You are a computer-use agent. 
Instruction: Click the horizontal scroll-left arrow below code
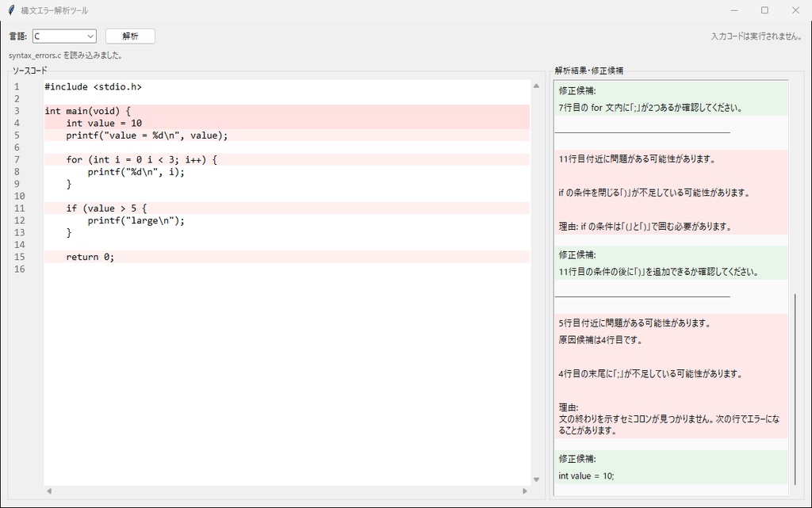pyautogui.click(x=49, y=491)
